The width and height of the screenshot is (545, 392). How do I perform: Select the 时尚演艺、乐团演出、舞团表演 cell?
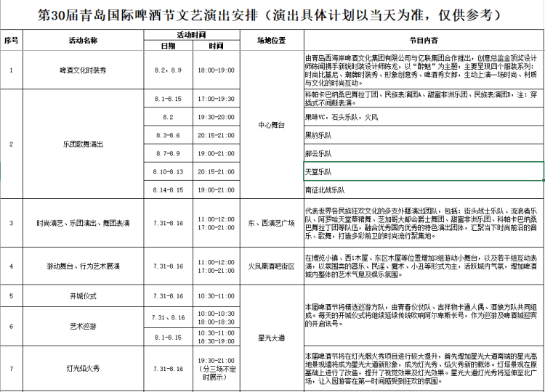pos(83,223)
